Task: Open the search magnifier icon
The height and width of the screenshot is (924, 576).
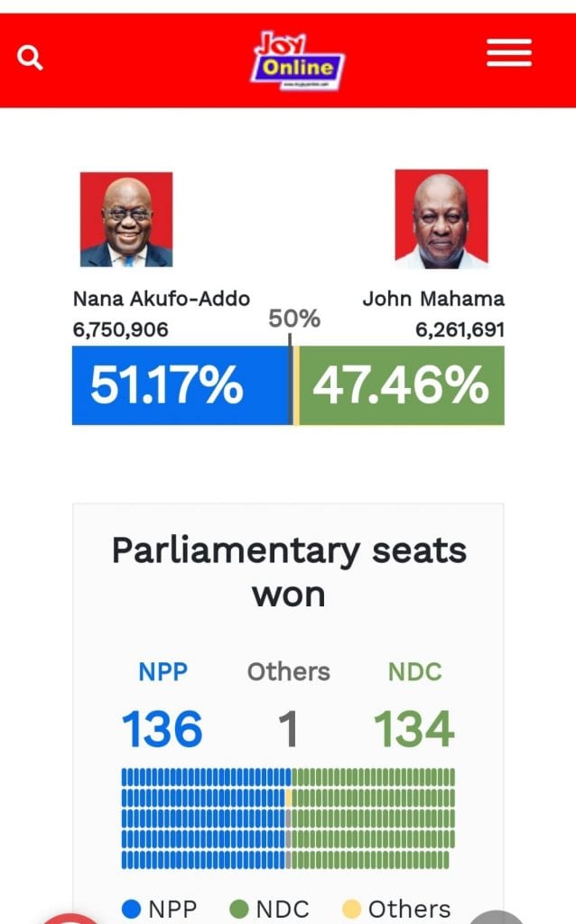Action: (30, 58)
